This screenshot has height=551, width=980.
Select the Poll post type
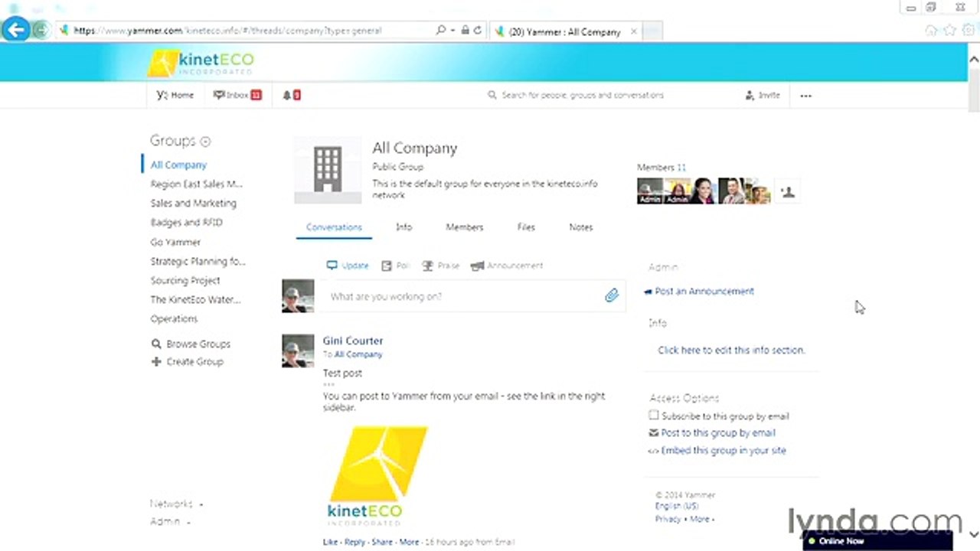coord(396,266)
